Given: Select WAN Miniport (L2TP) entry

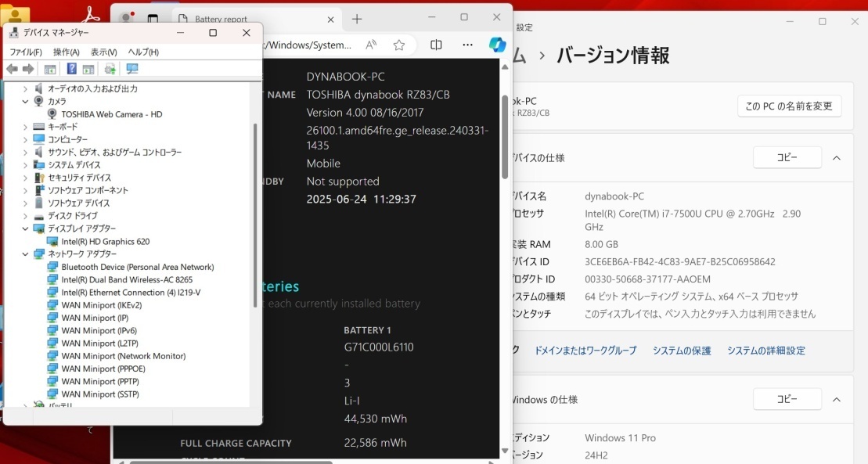Looking at the screenshot, I should (99, 344).
